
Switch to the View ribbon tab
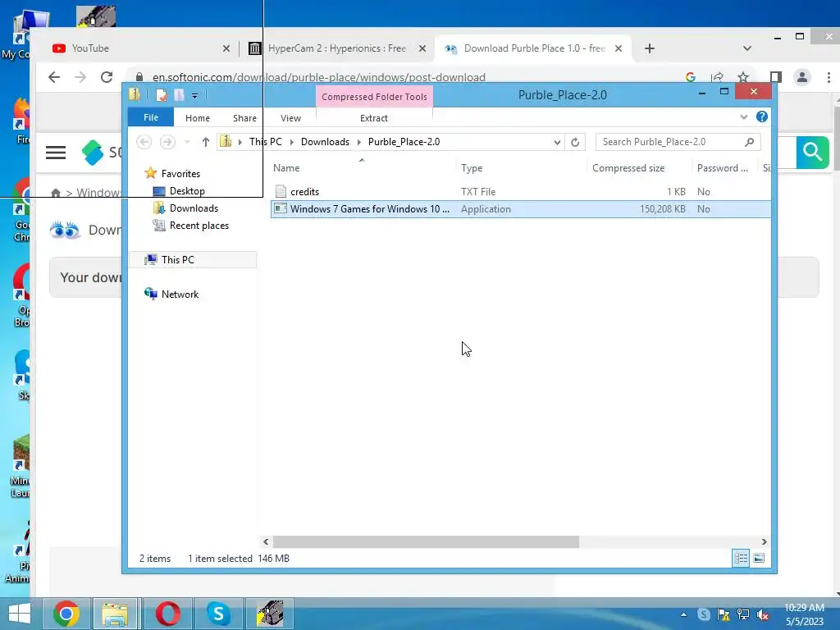click(x=290, y=118)
